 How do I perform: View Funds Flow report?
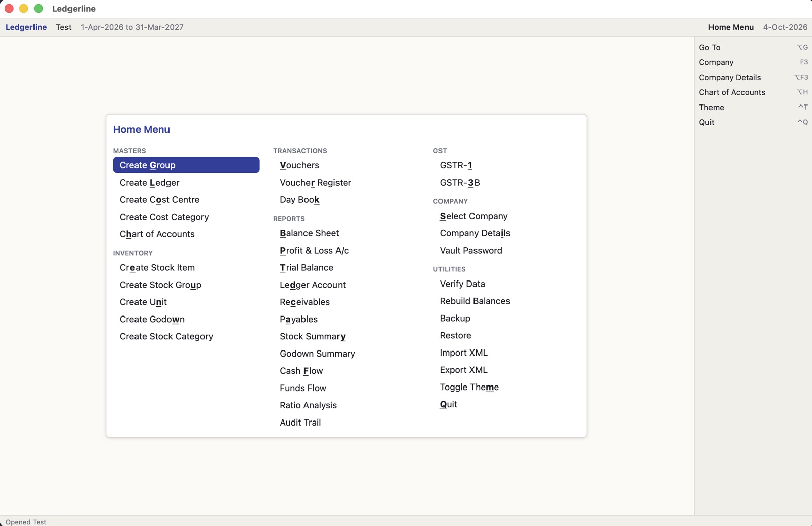click(x=346, y=389)
